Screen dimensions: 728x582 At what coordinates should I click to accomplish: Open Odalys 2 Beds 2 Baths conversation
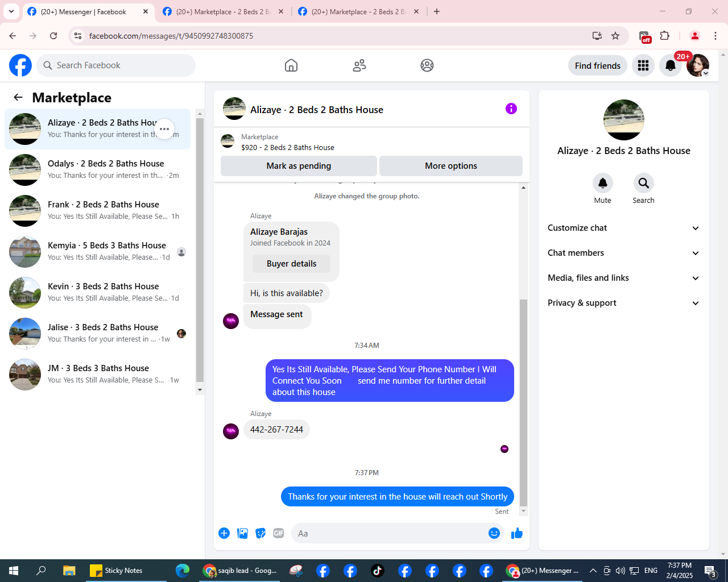(x=97, y=170)
